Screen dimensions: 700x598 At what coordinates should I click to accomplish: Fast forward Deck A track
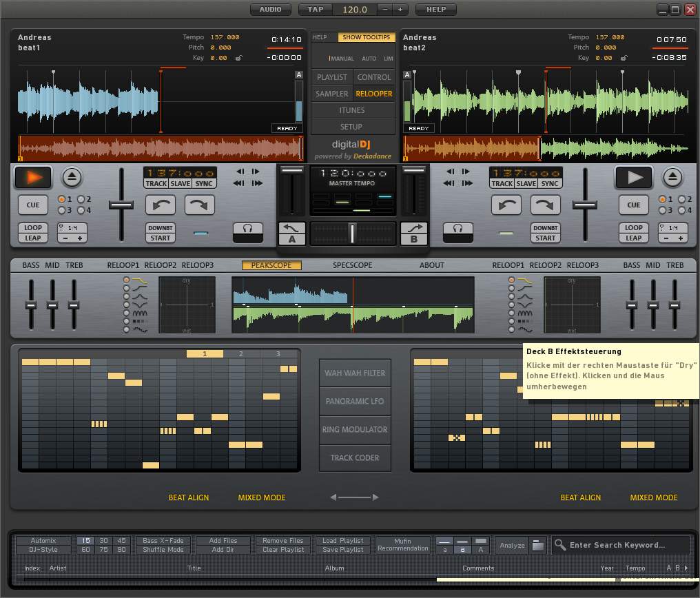[x=258, y=183]
